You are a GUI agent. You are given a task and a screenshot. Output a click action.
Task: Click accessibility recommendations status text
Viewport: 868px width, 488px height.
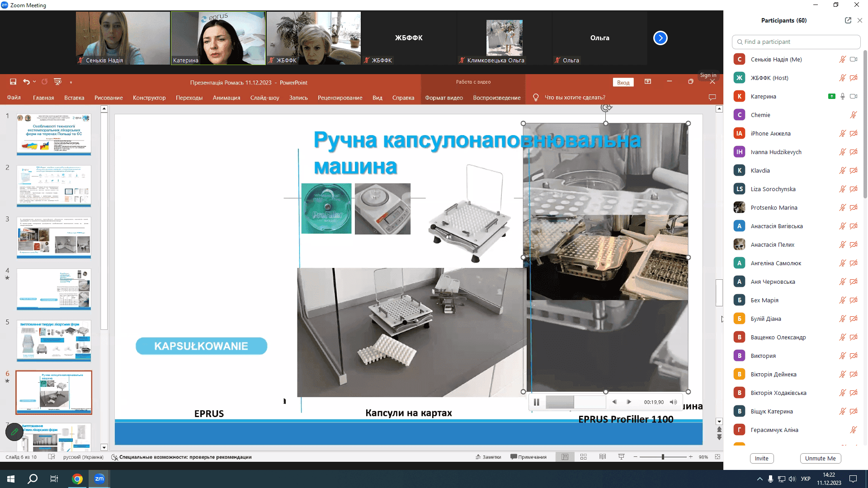click(x=181, y=457)
